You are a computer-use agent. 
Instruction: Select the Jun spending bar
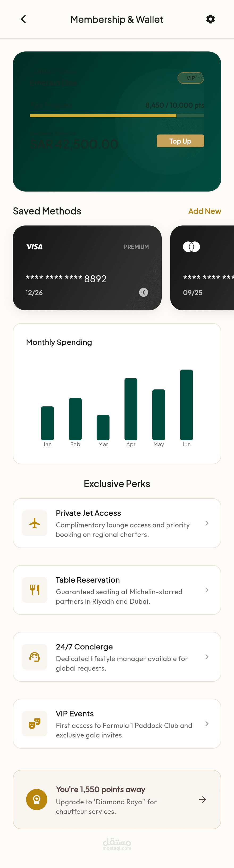click(x=186, y=405)
